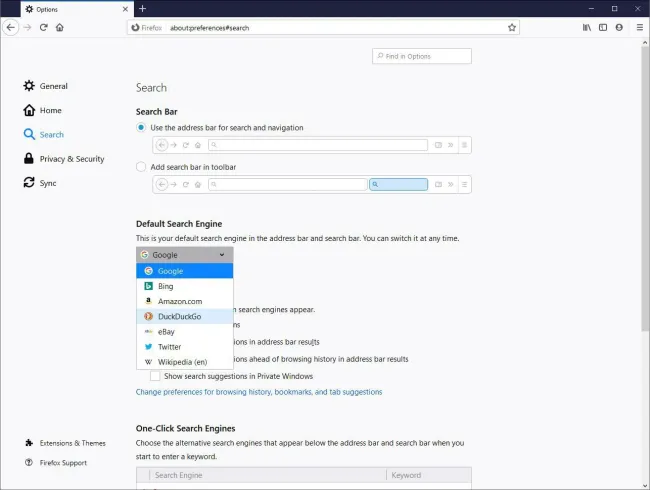Bookmark this page with the star icon

point(512,27)
